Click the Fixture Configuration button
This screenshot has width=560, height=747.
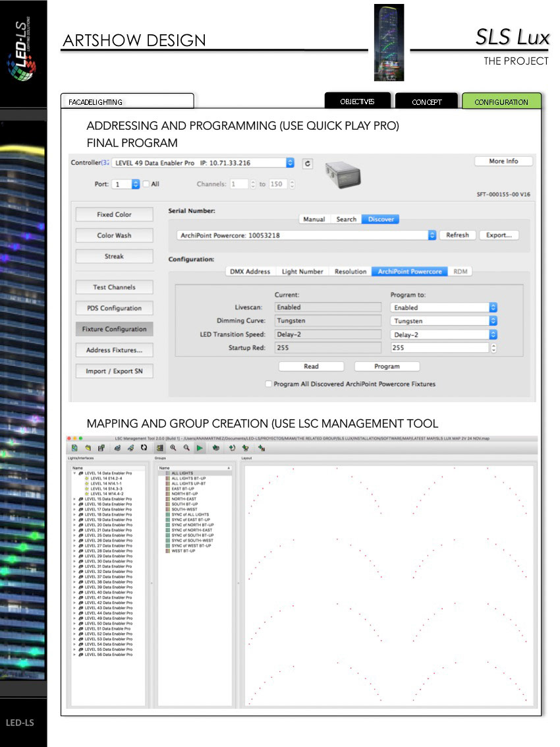pos(114,329)
